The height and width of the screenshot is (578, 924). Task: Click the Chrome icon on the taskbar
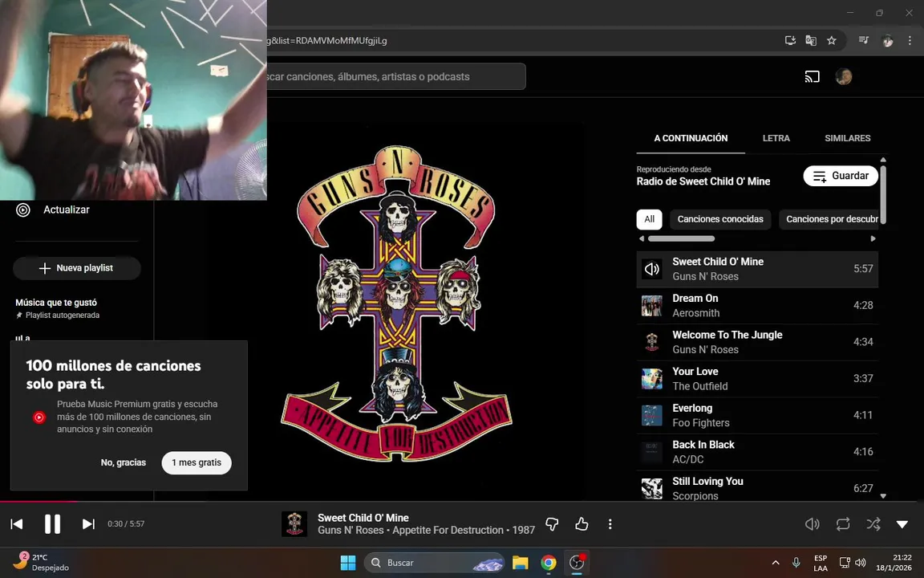pyautogui.click(x=548, y=563)
